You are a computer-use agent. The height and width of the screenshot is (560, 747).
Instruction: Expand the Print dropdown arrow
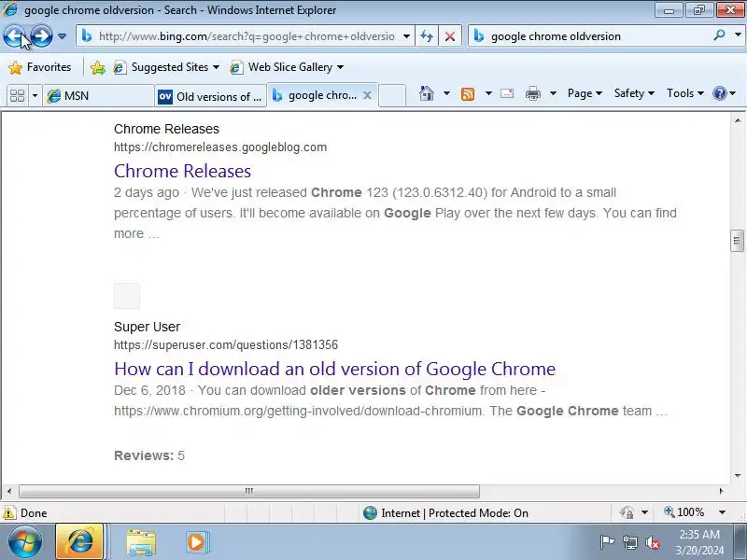tap(553, 93)
